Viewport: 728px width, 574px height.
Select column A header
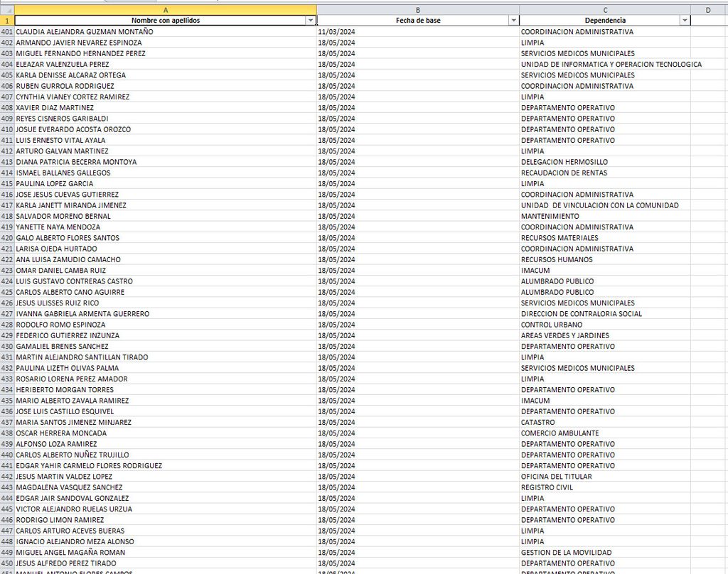coord(166,10)
